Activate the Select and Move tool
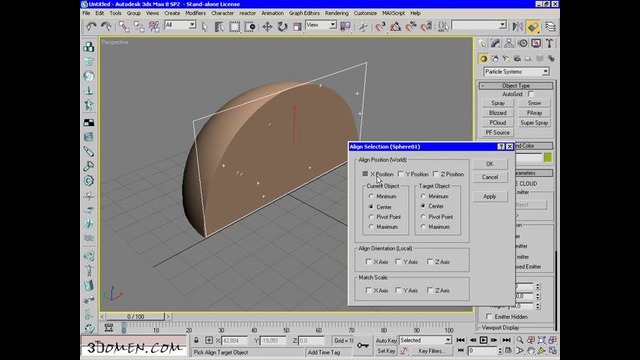 [x=267, y=27]
